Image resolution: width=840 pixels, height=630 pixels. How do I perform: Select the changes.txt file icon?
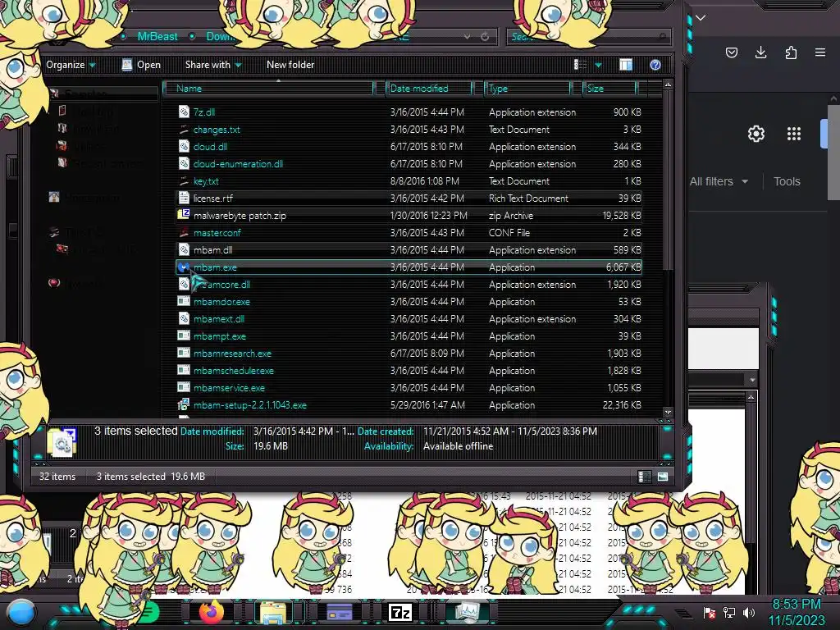[x=184, y=129]
